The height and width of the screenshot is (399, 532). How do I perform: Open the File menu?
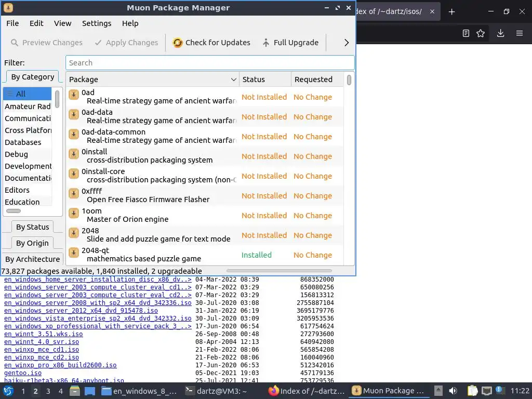tap(12, 23)
